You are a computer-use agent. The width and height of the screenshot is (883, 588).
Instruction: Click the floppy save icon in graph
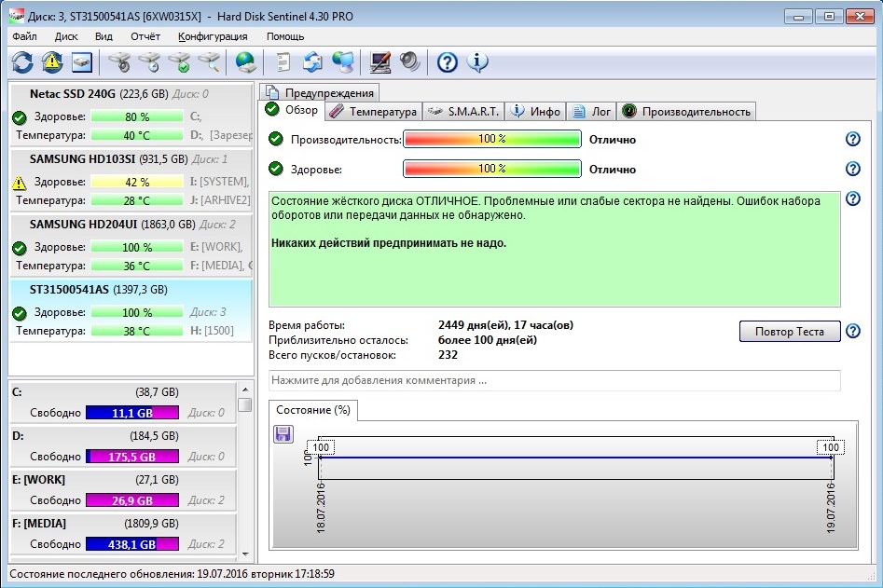tap(283, 433)
